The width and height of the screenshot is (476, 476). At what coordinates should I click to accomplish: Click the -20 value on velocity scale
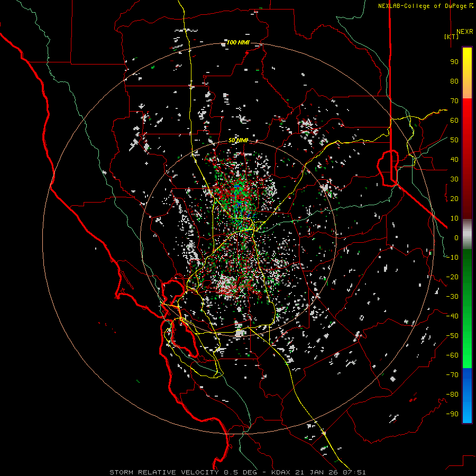click(x=452, y=277)
